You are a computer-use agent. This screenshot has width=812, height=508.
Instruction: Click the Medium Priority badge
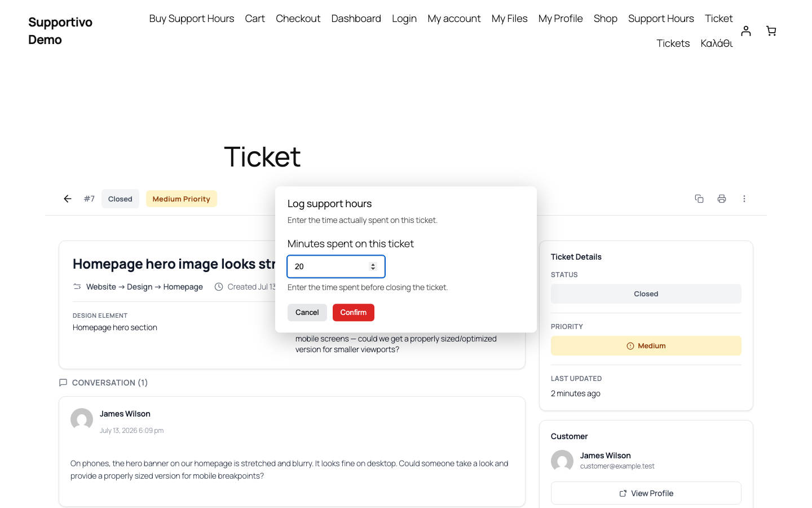(x=182, y=199)
